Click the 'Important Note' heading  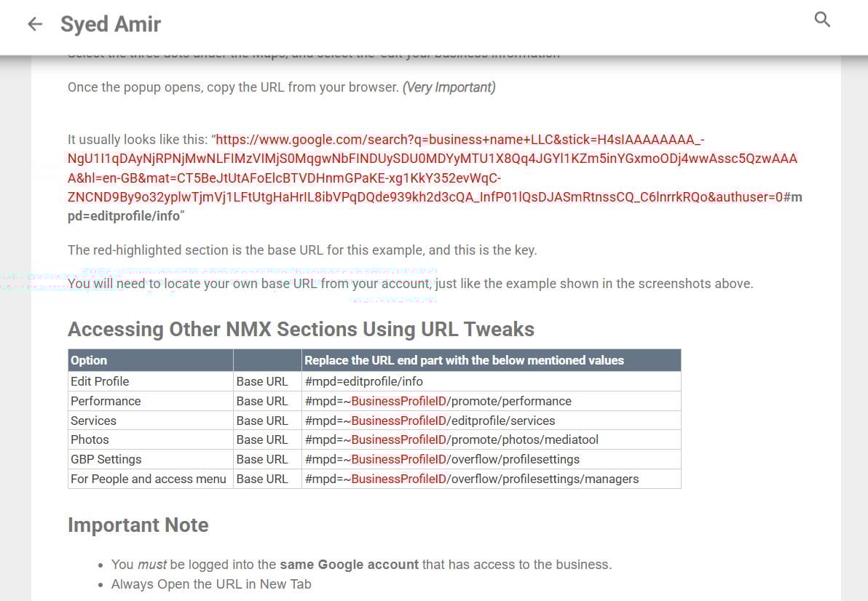coord(138,525)
